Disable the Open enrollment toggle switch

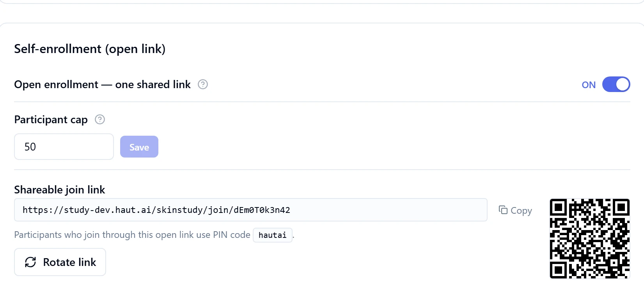(616, 84)
